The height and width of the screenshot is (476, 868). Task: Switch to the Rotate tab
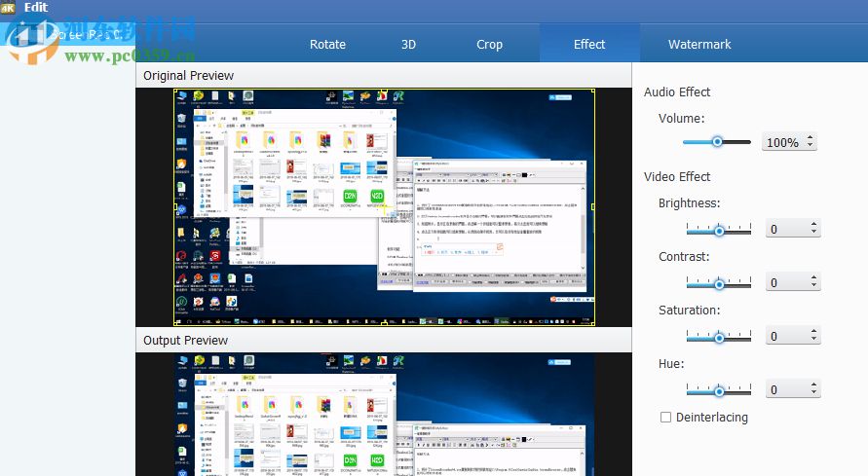click(327, 44)
